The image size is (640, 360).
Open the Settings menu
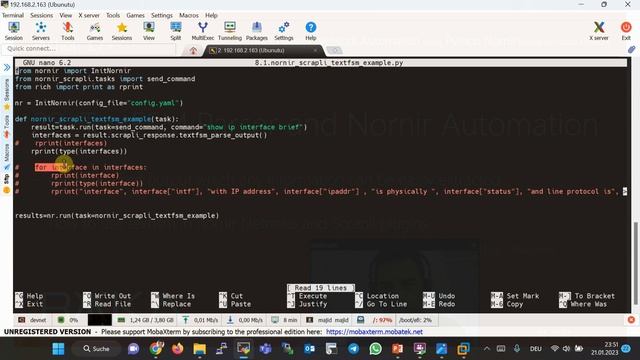(162, 15)
